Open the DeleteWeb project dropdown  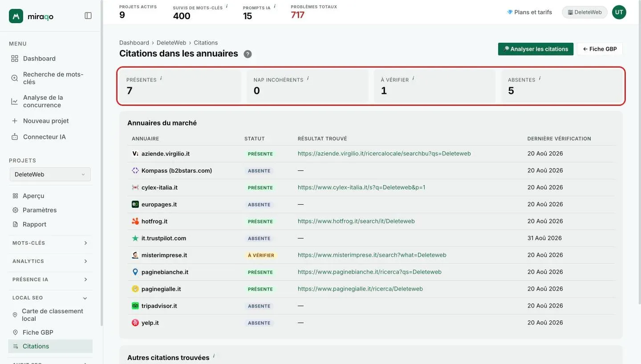pos(50,174)
